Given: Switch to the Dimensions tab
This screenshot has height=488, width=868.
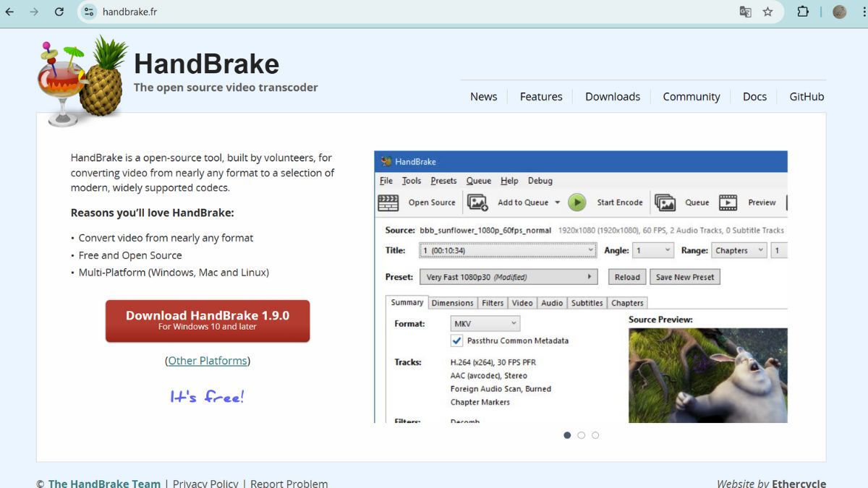Looking at the screenshot, I should 452,303.
